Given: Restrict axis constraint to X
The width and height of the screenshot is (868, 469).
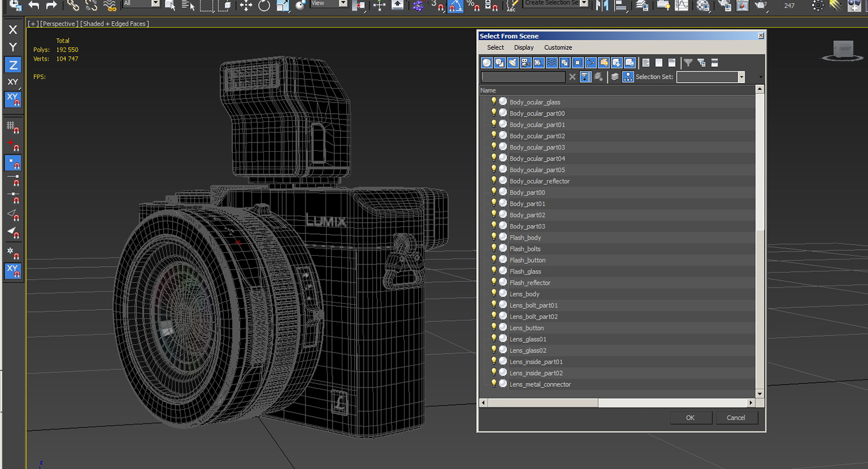Looking at the screenshot, I should 13,30.
